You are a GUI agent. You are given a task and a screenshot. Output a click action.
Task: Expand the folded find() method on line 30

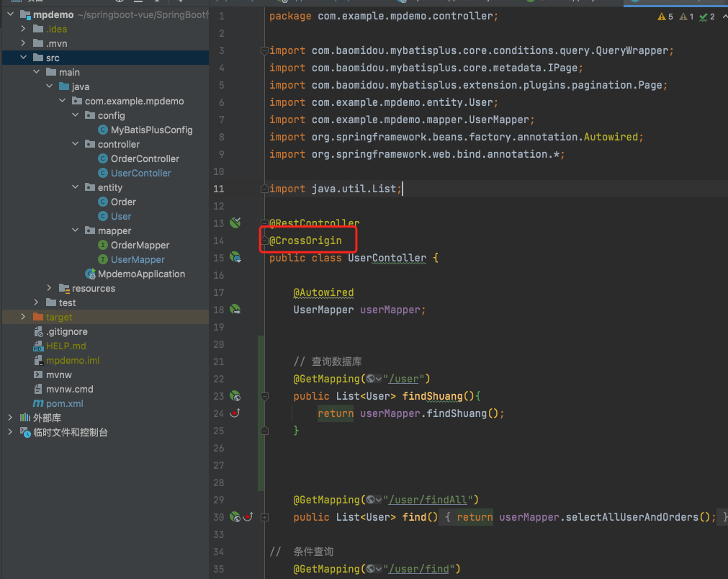click(x=264, y=517)
